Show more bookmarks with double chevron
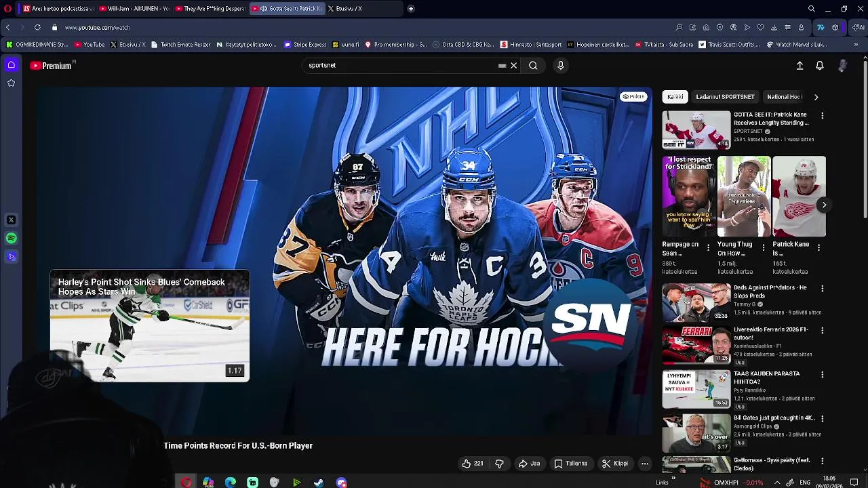The width and height of the screenshot is (868, 488). [x=856, y=45]
